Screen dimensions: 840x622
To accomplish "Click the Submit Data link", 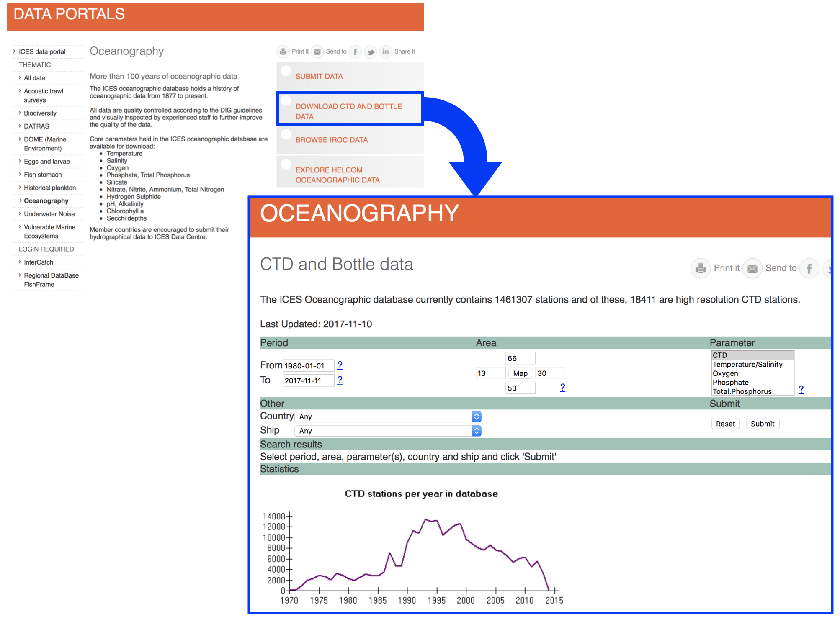I will click(319, 76).
